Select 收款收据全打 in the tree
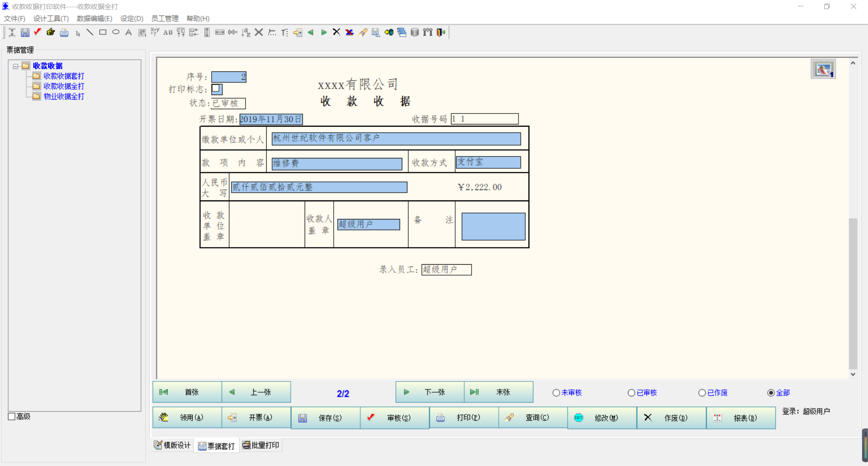868x466 pixels. [64, 86]
